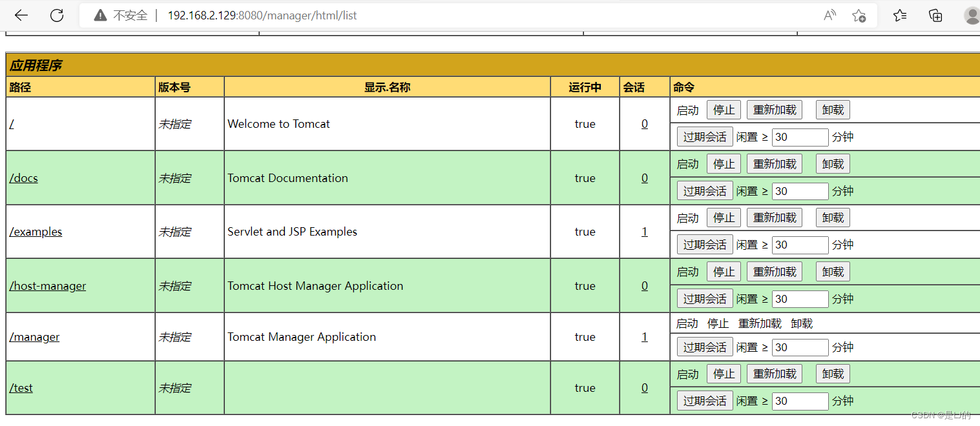Click 过期会话 for the /examples app

point(705,245)
